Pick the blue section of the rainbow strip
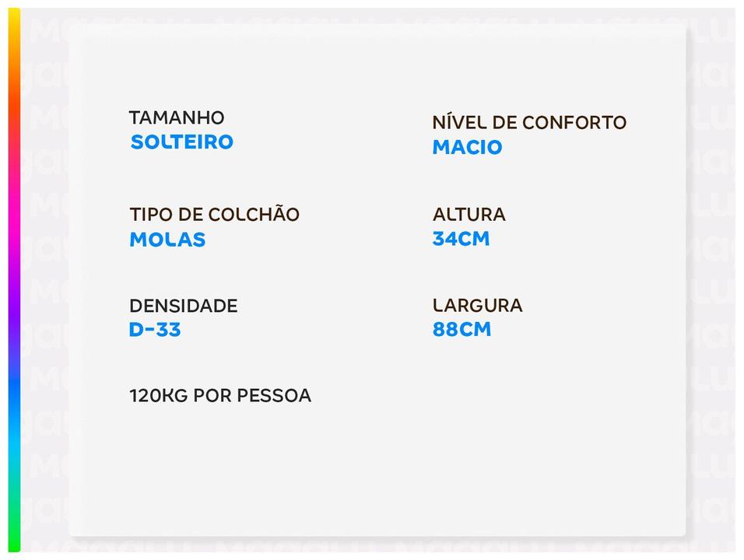744x560 pixels. coord(14,389)
